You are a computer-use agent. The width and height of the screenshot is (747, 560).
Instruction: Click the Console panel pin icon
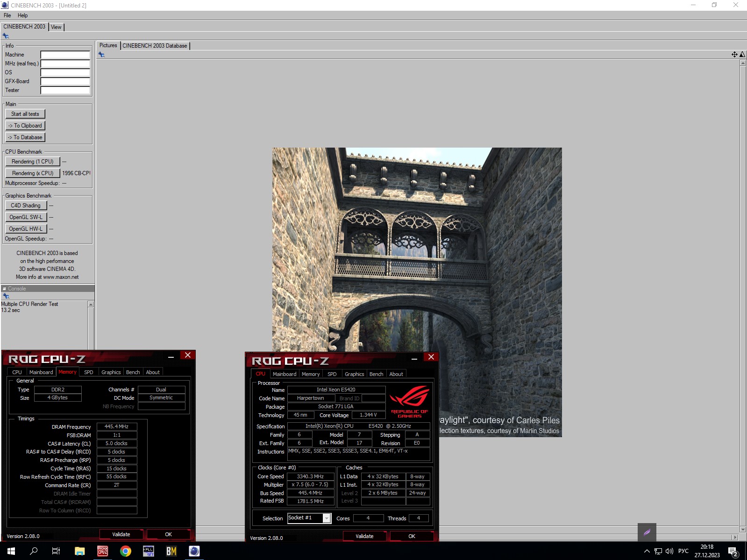6,296
